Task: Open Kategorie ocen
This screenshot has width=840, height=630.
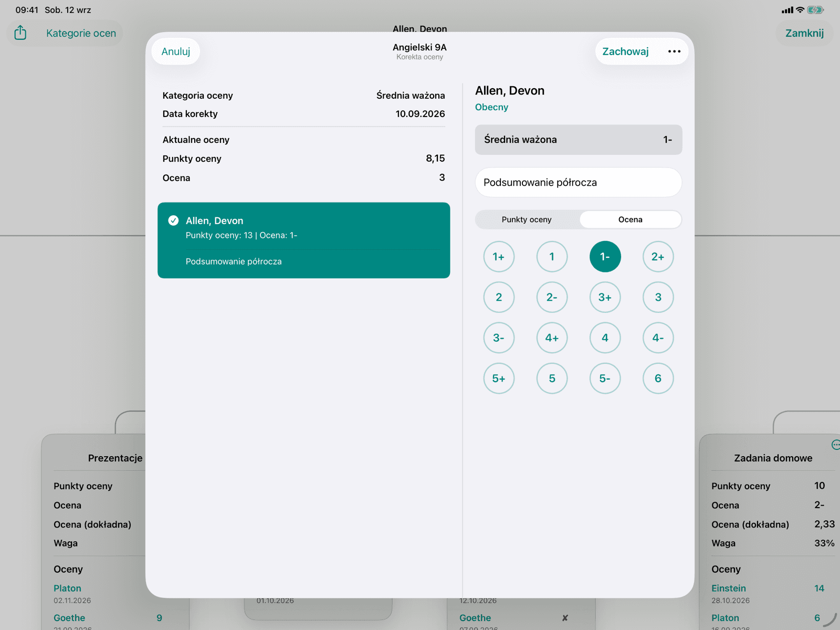Action: (81, 33)
